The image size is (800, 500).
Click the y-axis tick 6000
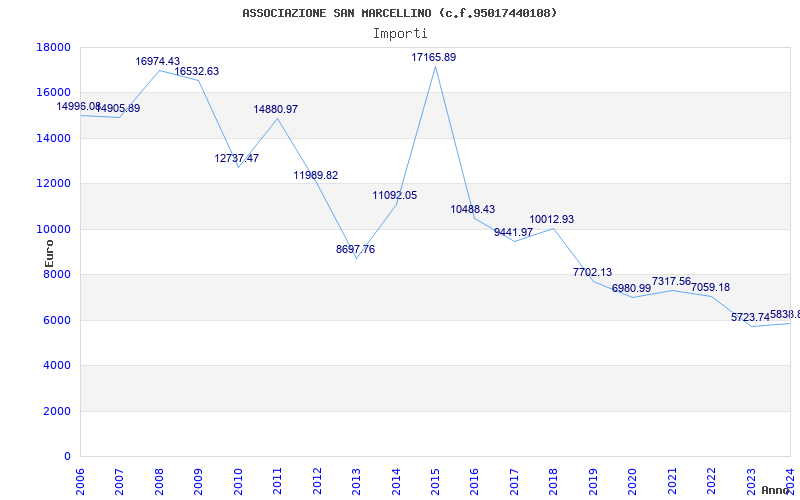coord(57,320)
